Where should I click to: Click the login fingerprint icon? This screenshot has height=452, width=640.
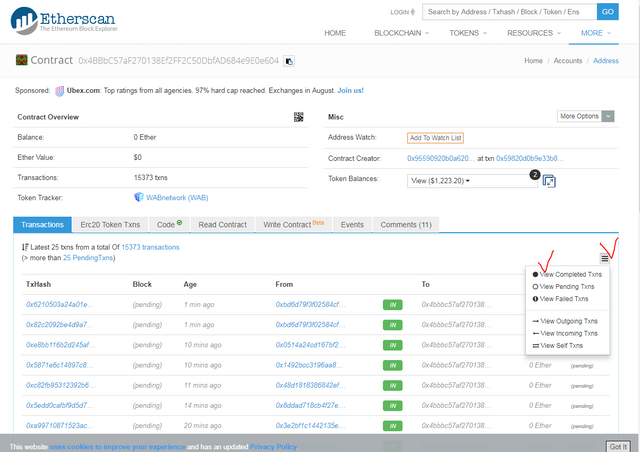413,12
